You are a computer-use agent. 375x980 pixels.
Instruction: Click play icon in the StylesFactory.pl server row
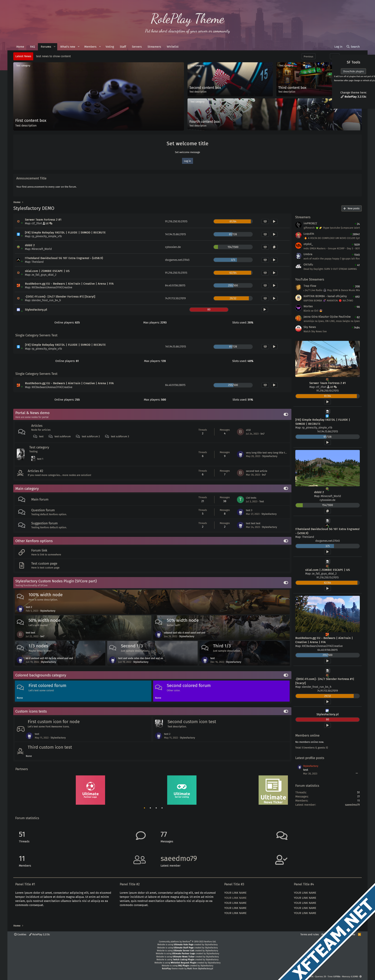pyautogui.click(x=265, y=310)
